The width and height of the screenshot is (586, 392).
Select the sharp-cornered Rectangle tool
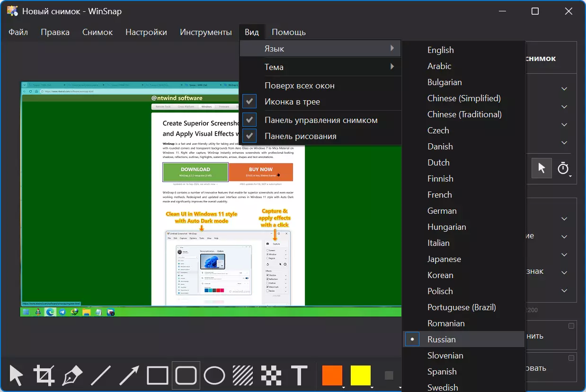pos(157,375)
